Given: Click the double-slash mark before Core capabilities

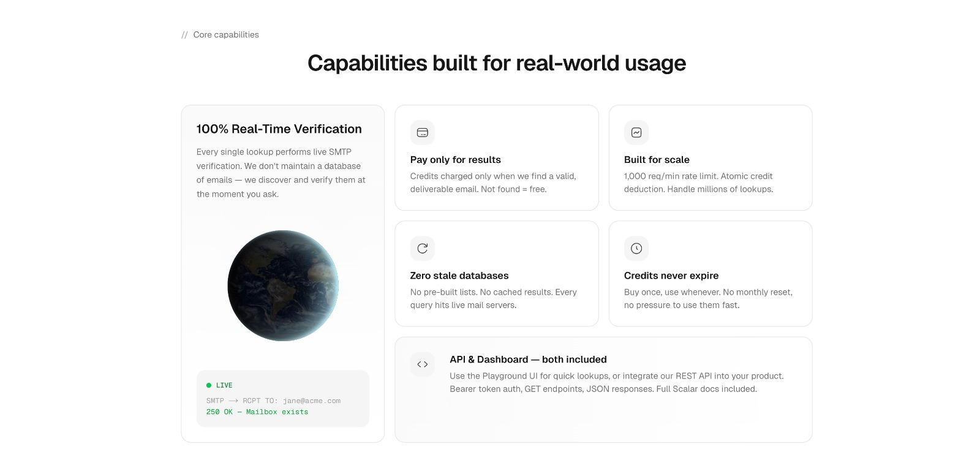Looking at the screenshot, I should (184, 35).
